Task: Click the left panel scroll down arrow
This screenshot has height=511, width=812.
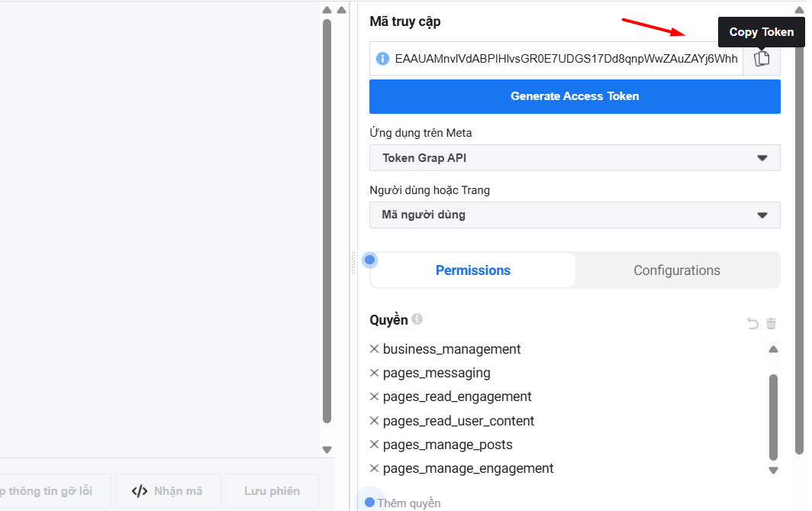Action: click(327, 450)
